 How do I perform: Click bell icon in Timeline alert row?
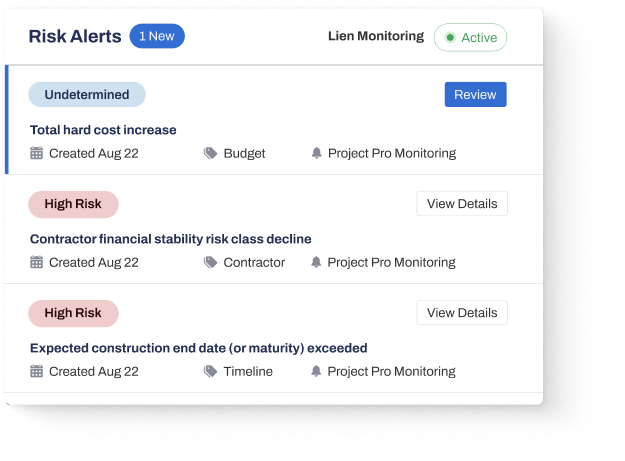pyautogui.click(x=316, y=371)
